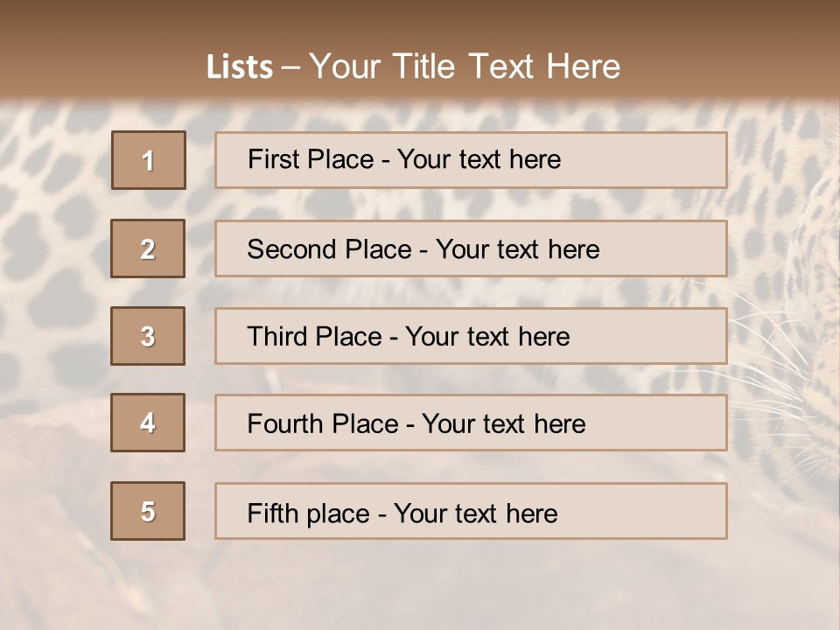840x630 pixels.
Task: Click the number 5 box
Action: (148, 511)
